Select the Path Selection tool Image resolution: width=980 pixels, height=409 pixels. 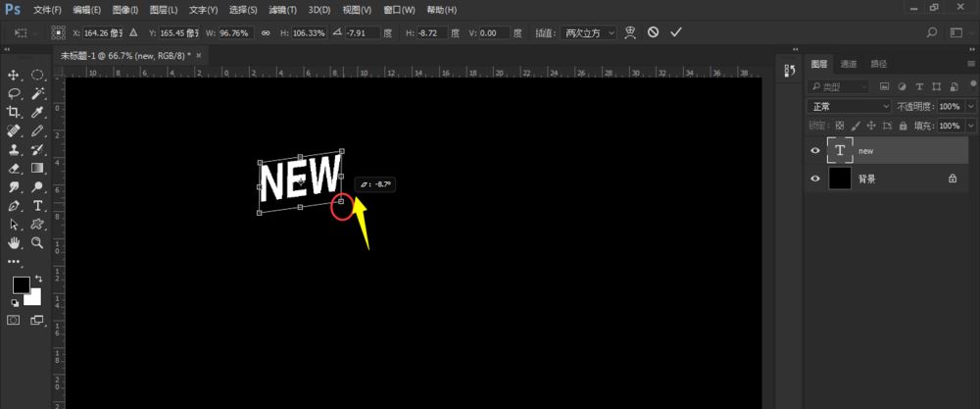pos(13,225)
